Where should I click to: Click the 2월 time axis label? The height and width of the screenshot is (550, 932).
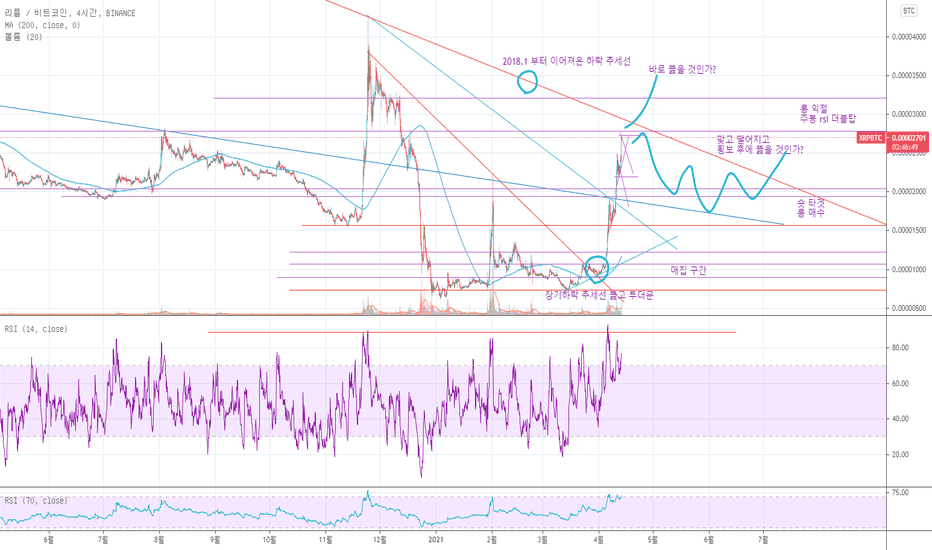[492, 540]
